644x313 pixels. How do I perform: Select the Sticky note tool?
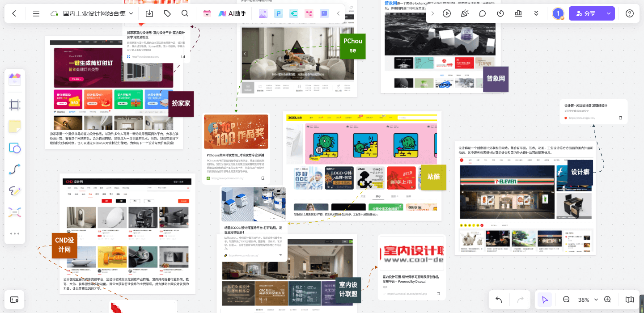pyautogui.click(x=15, y=127)
